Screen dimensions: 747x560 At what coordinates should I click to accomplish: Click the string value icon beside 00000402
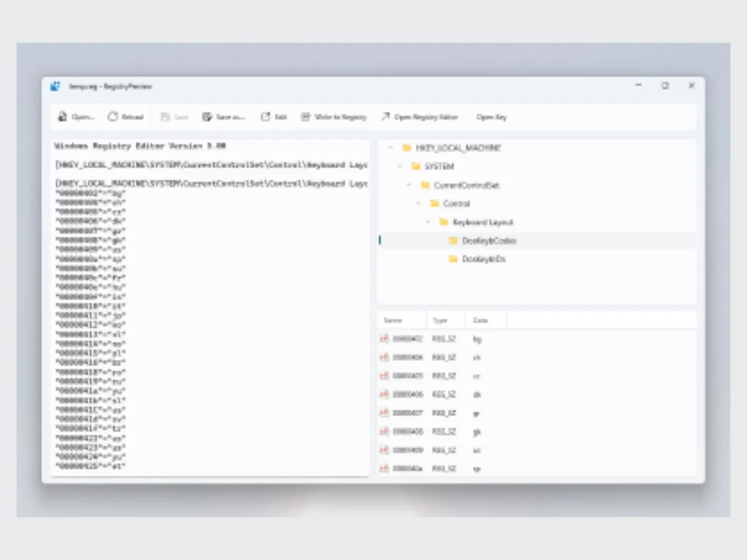tap(384, 339)
